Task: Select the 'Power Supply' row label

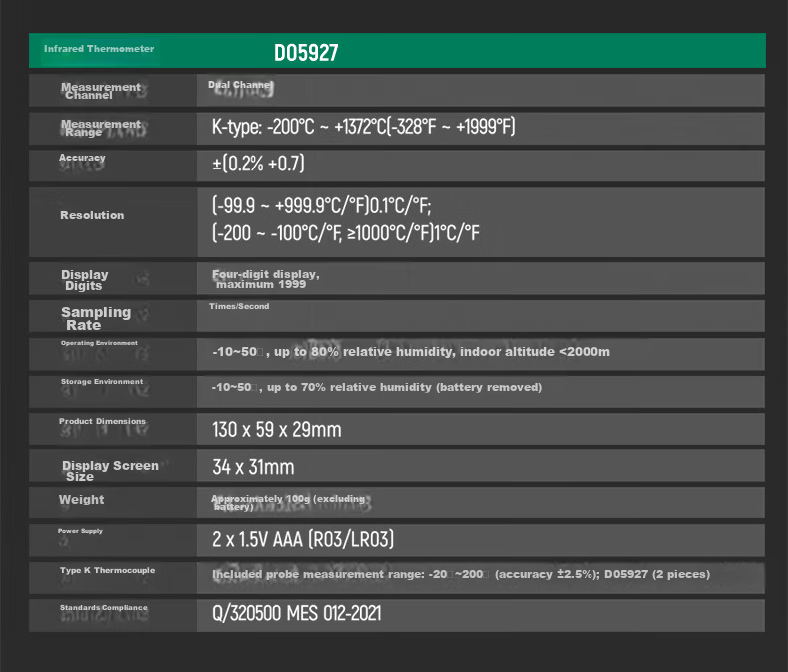Action: (x=80, y=531)
